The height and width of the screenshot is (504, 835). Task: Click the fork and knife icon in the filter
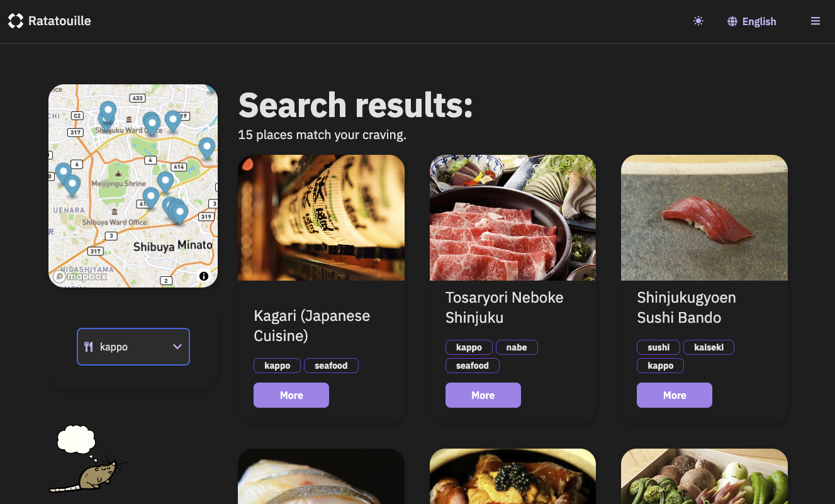[89, 347]
